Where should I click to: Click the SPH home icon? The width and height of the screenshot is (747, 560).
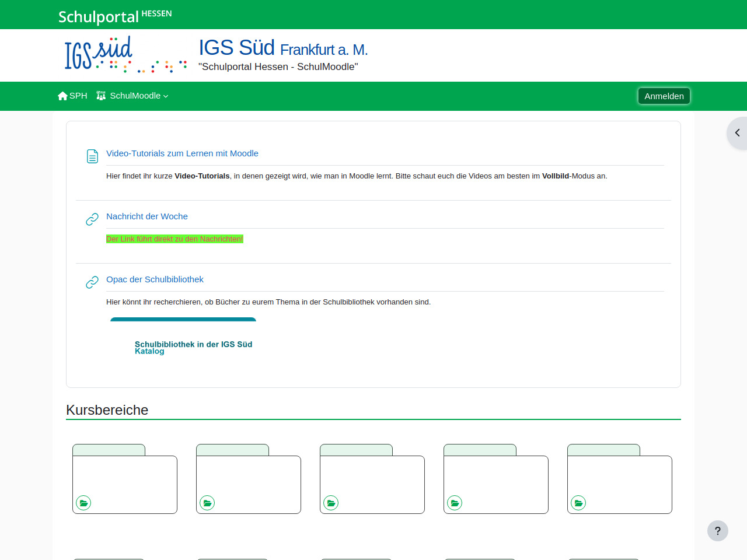coord(63,96)
